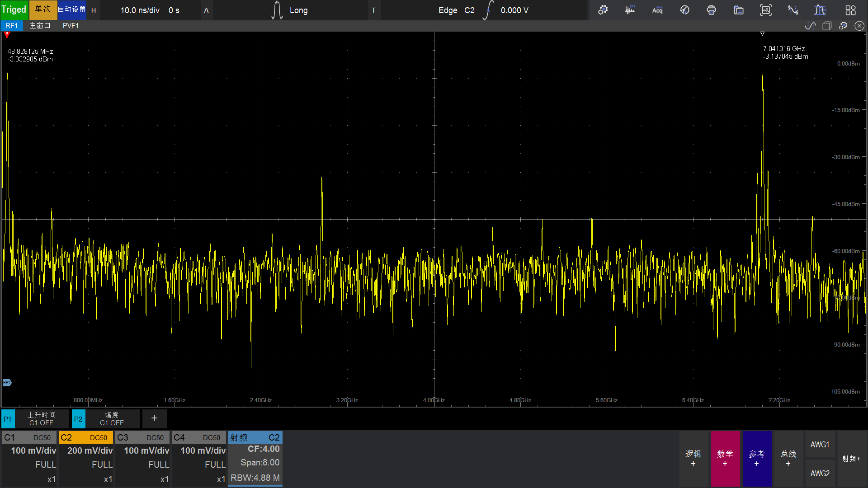The width and height of the screenshot is (868, 488).
Task: Toggle channel C3 DC50 header
Action: tap(142, 437)
